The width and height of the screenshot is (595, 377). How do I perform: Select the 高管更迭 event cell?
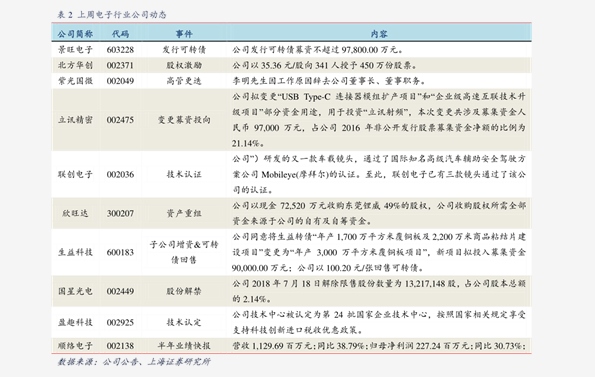pos(184,81)
